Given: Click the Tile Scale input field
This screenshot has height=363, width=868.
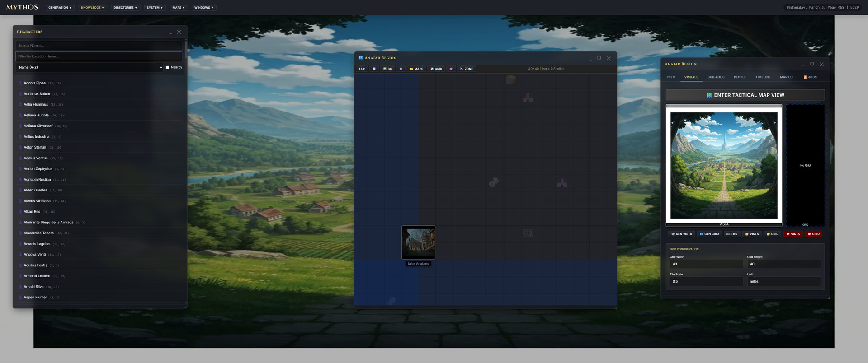Looking at the screenshot, I should pos(706,281).
